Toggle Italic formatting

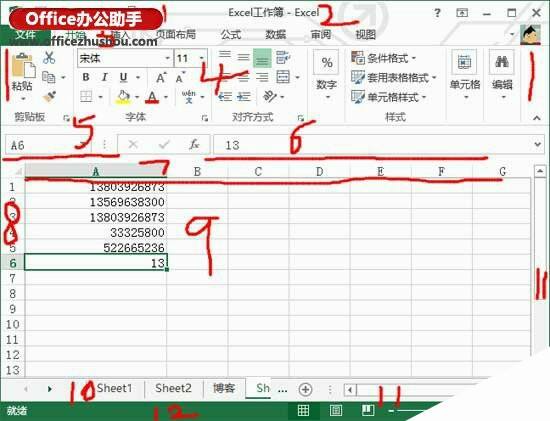[105, 77]
